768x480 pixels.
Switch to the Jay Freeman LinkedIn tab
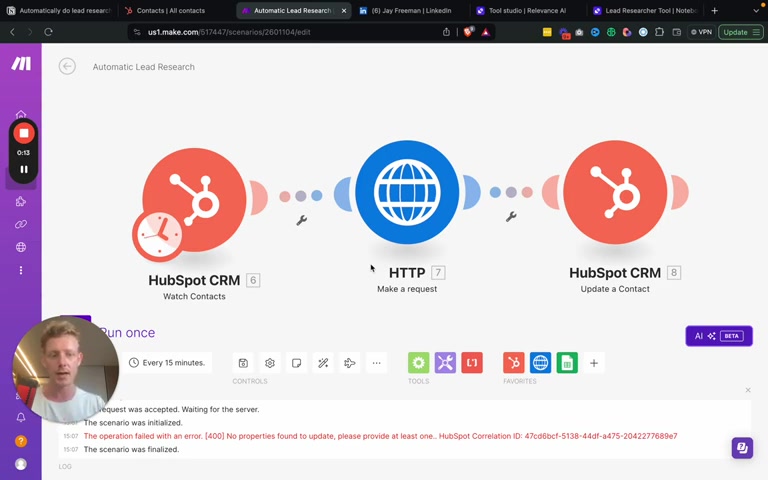(x=410, y=10)
